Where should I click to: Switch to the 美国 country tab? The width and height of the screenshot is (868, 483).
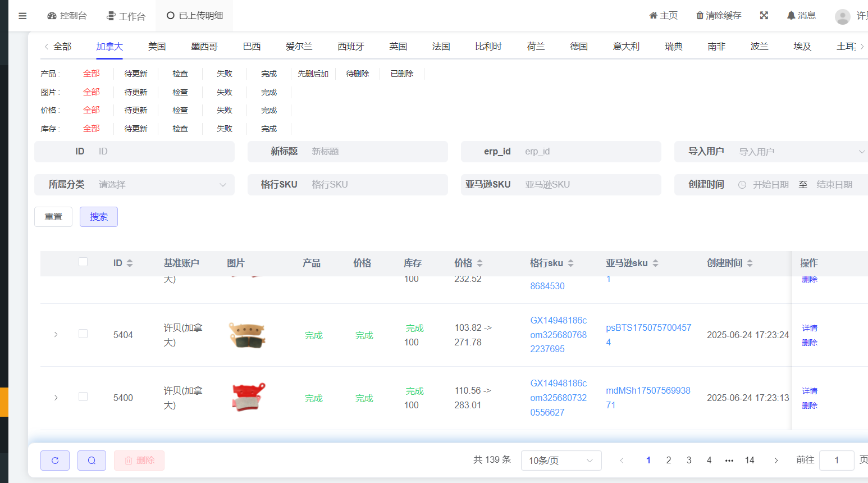(x=157, y=47)
